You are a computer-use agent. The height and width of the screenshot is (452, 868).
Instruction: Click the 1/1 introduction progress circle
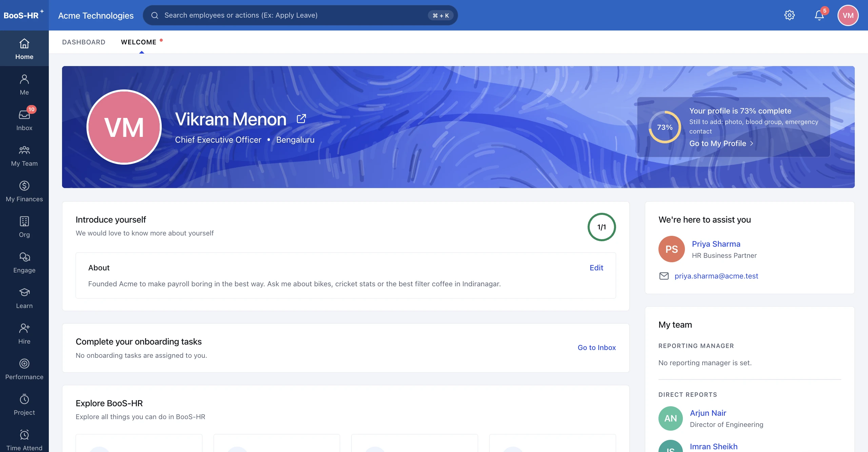(x=601, y=227)
